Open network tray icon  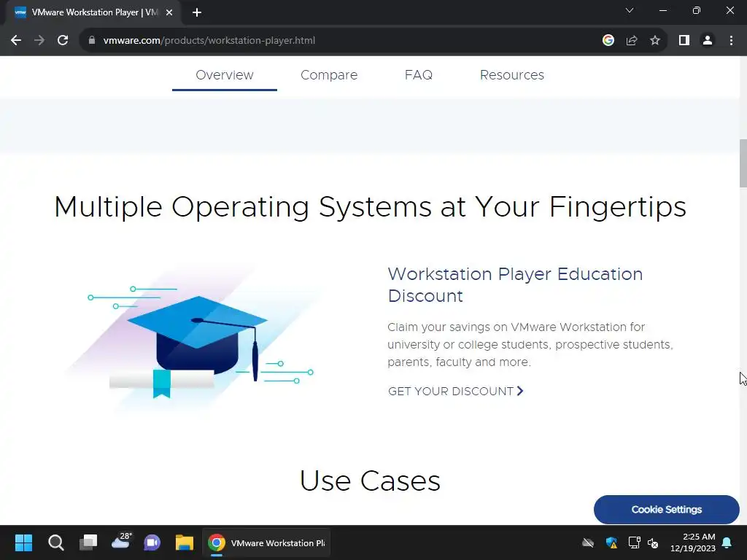click(634, 542)
